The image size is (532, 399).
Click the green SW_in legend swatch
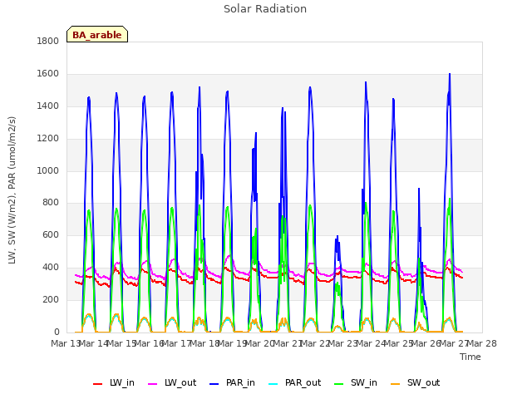(x=339, y=384)
